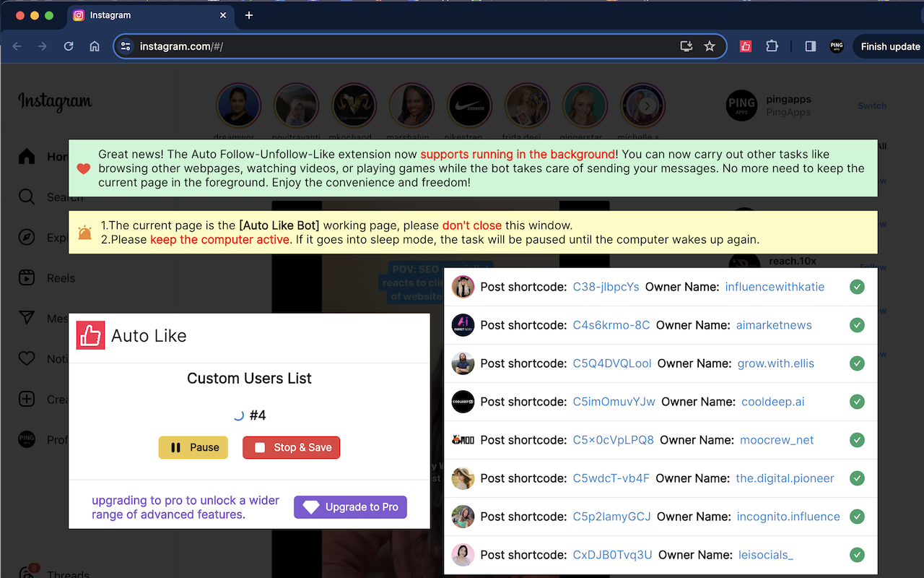
Task: Pause the Auto Like task
Action: pyautogui.click(x=193, y=448)
